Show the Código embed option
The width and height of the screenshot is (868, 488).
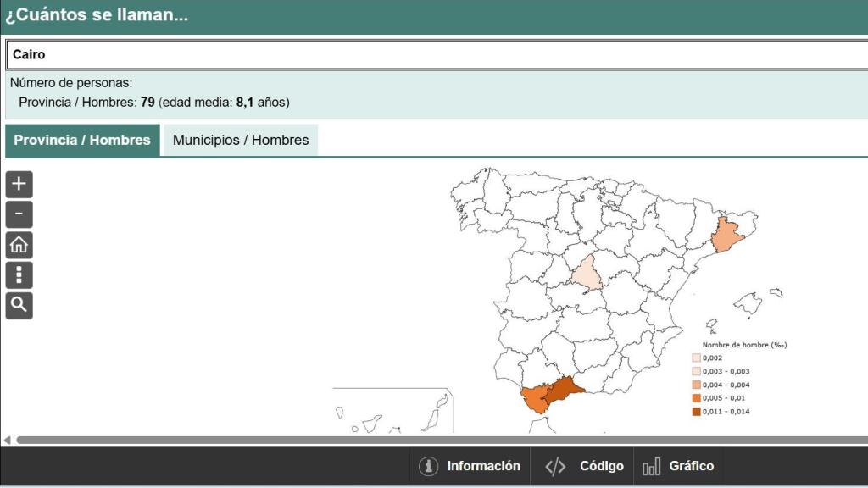pyautogui.click(x=585, y=466)
